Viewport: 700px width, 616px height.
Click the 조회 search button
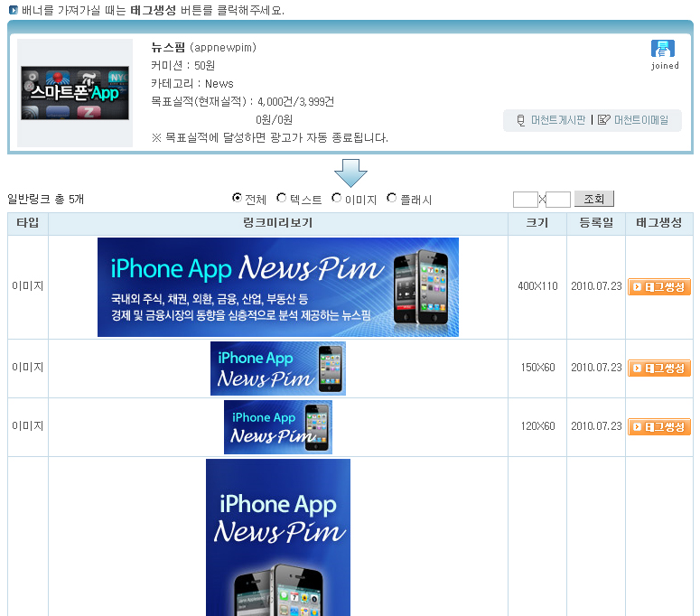click(593, 199)
